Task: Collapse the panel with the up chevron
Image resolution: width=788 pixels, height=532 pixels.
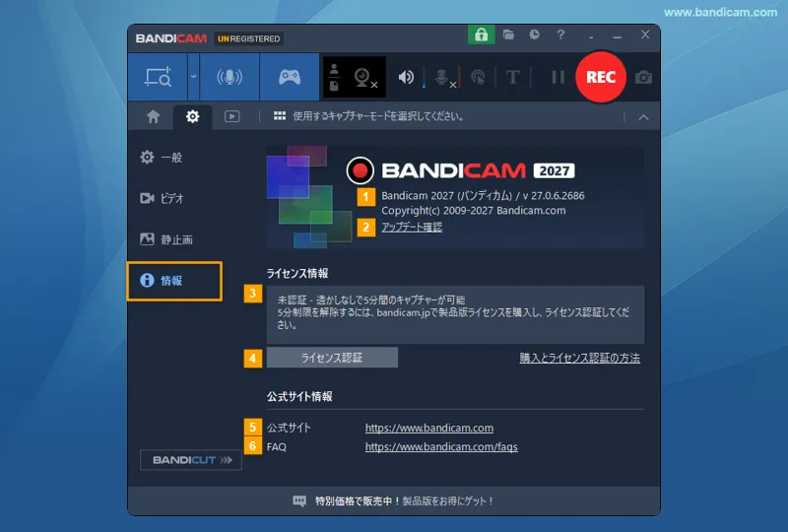Action: pos(643,117)
